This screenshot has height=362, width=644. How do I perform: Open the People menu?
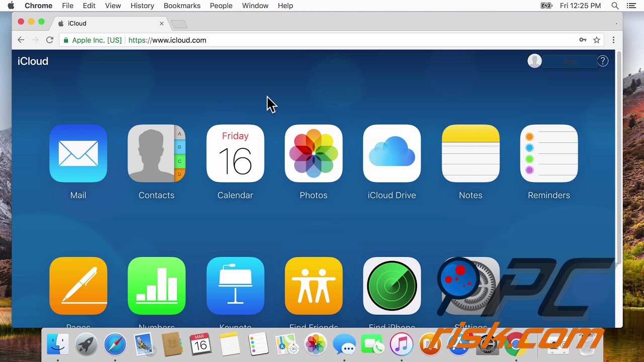coord(221,6)
